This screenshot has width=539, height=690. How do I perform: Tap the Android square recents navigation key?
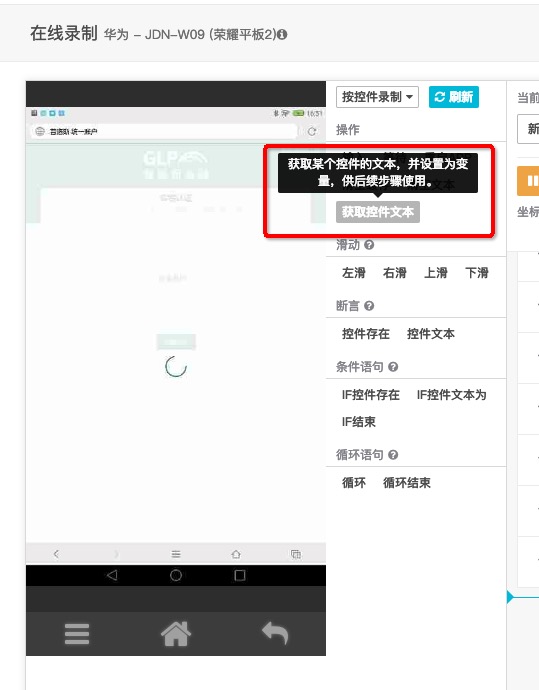[240, 575]
